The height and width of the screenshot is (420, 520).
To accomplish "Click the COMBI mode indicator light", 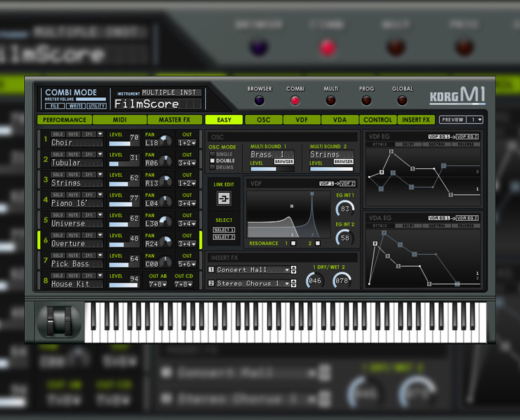I will point(295,100).
